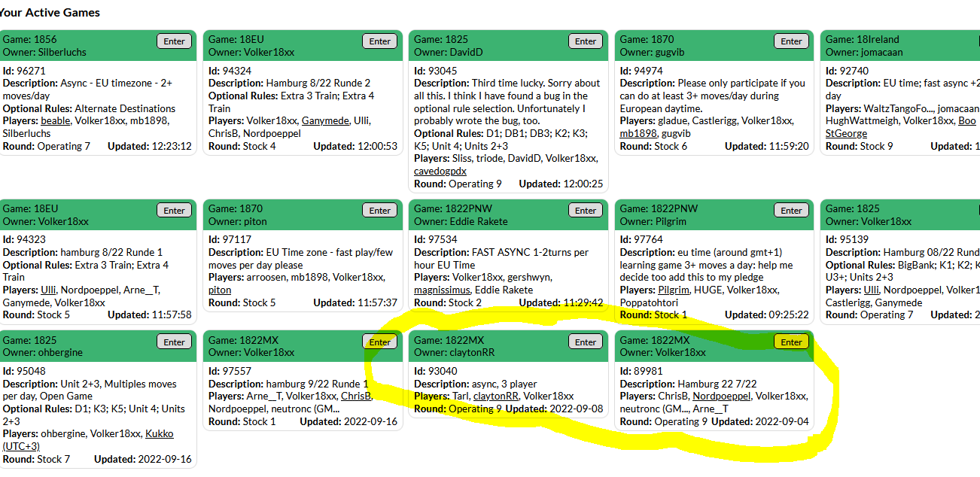980x477 pixels.
Task: Click 'Owner: ohbergine' text
Action: (43, 353)
